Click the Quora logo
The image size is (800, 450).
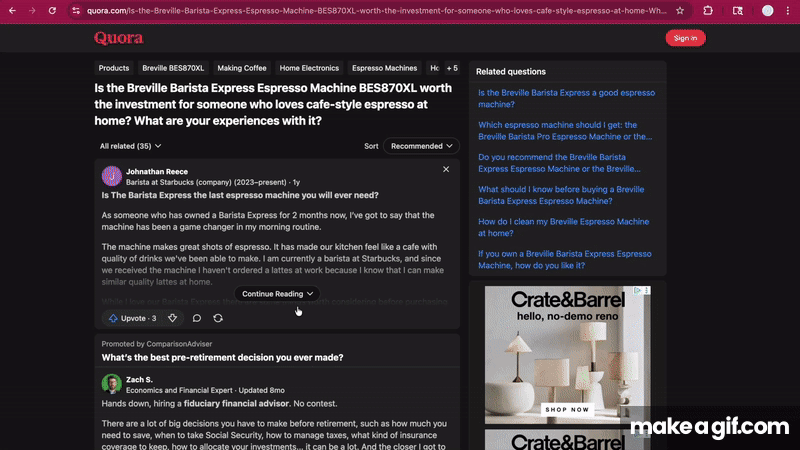point(118,38)
